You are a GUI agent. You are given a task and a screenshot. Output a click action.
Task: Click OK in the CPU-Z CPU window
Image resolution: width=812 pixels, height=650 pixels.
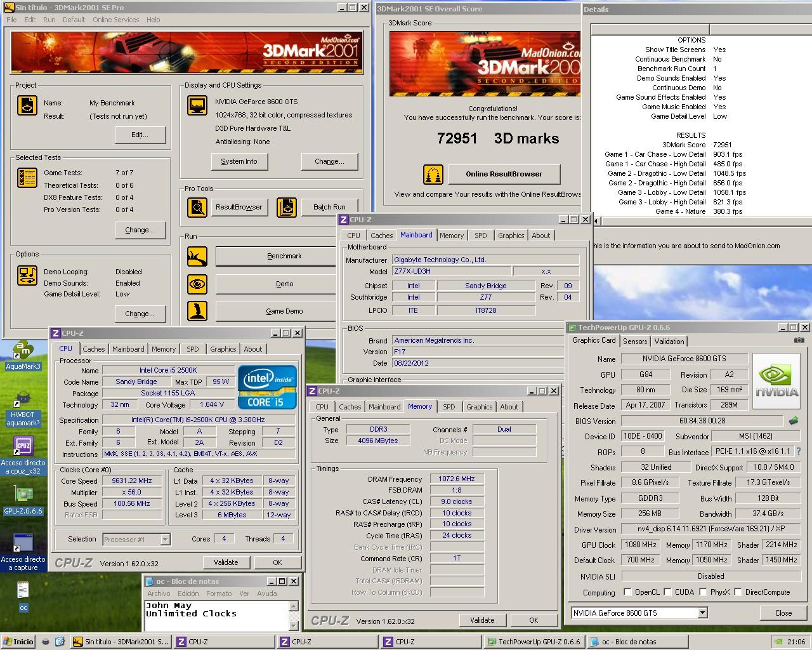277,562
